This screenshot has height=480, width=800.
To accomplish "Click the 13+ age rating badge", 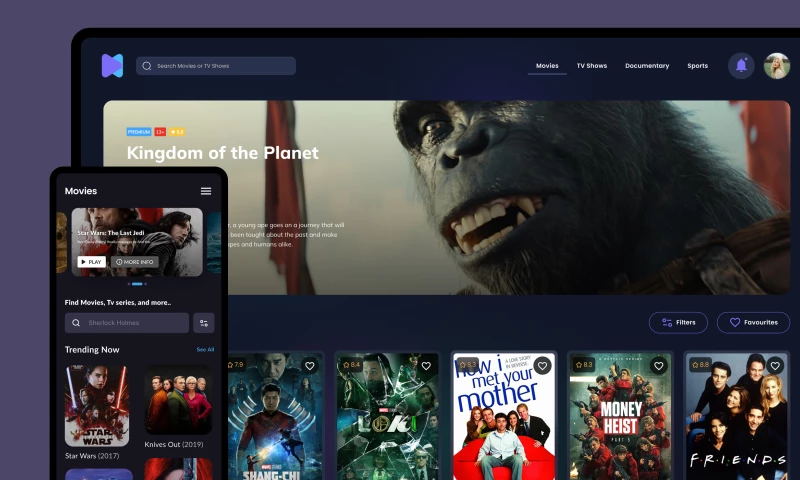I will pos(160,132).
